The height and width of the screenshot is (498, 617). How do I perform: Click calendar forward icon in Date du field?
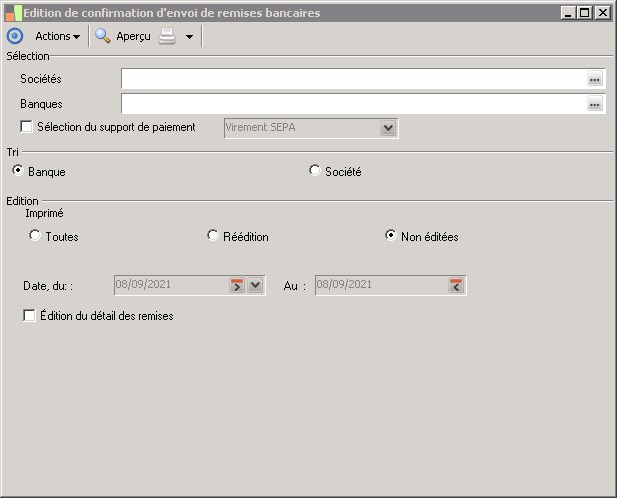click(x=237, y=285)
